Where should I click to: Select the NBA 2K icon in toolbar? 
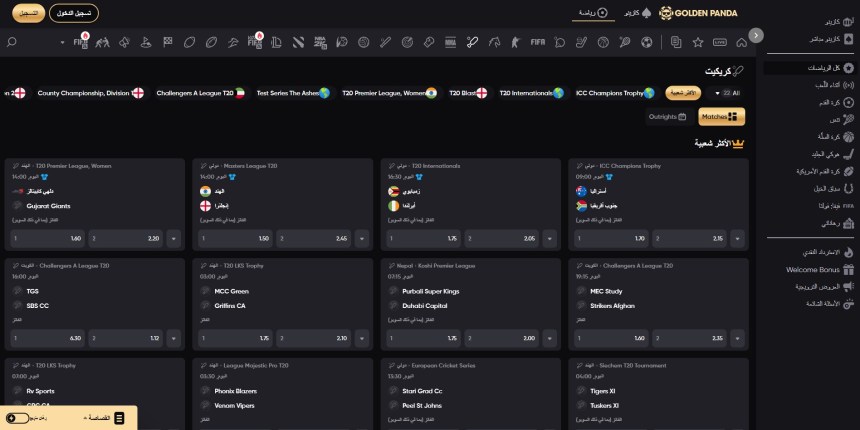click(320, 42)
